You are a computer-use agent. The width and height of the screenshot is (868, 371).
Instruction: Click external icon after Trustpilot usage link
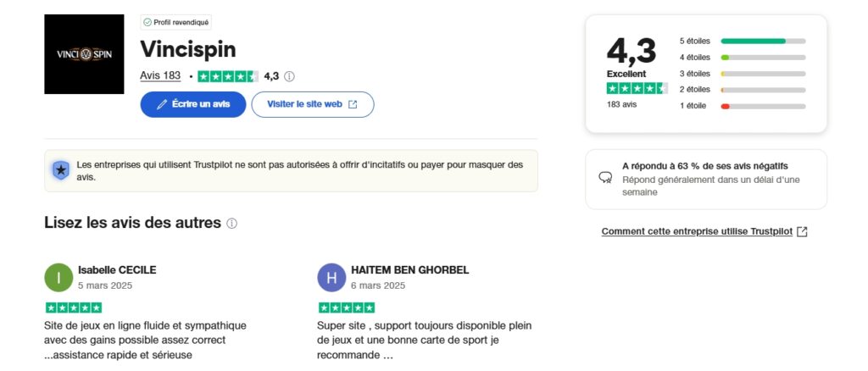point(802,232)
